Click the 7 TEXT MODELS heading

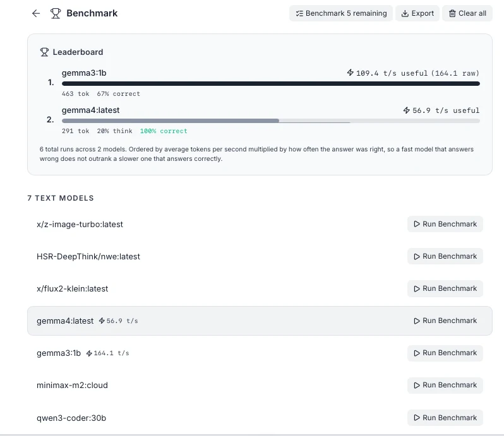[61, 198]
